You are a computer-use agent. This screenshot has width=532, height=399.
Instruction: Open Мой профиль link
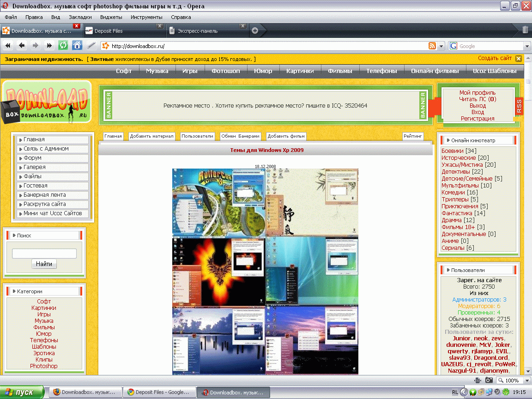478,93
